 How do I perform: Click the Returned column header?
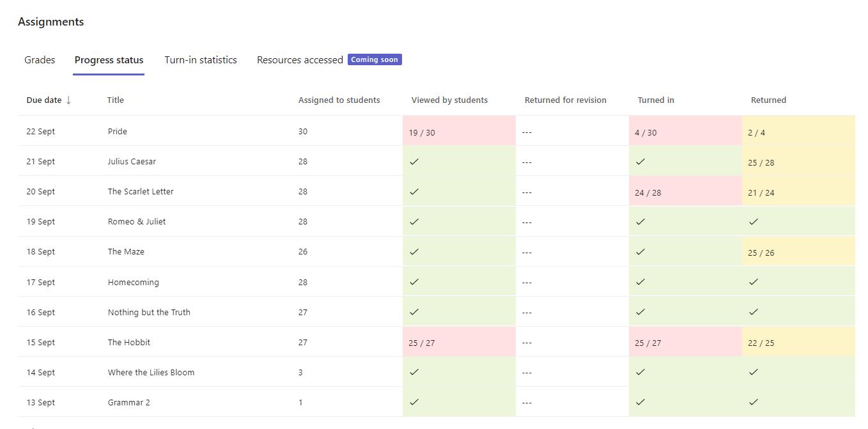768,100
